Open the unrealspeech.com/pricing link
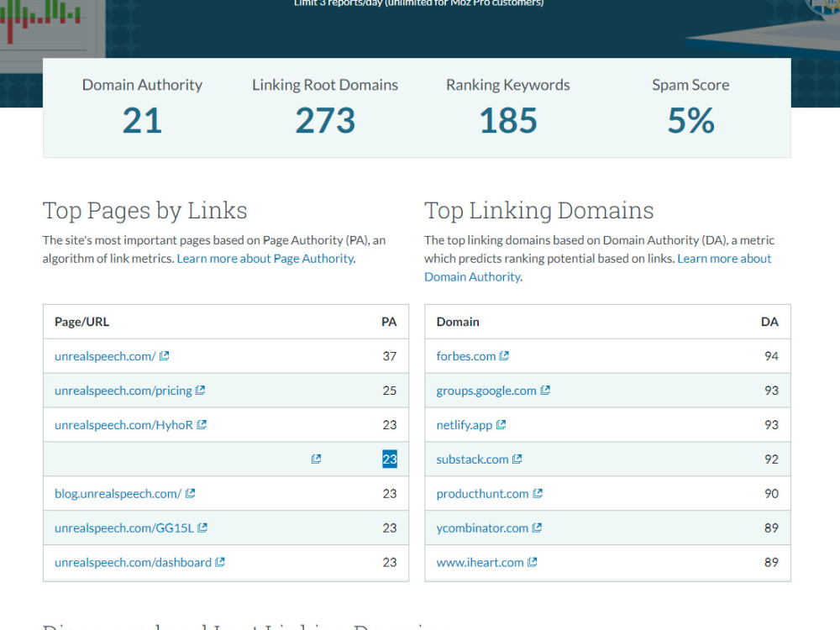This screenshot has height=630, width=840. (123, 391)
